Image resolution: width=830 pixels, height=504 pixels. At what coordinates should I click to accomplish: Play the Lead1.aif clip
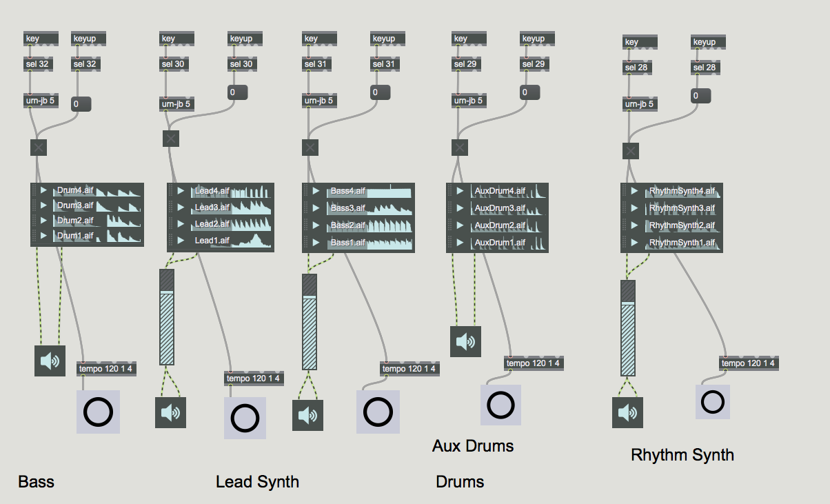181,241
